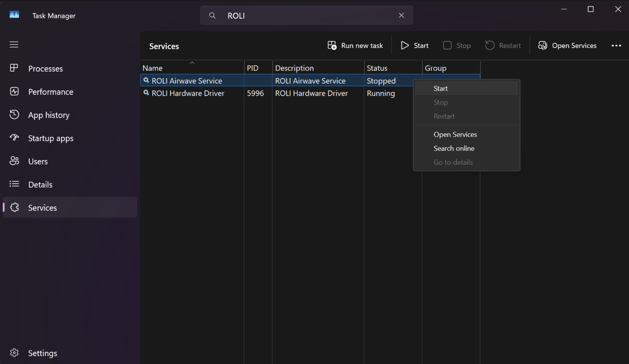The height and width of the screenshot is (364, 629).
Task: Select the ROLI Hardware Driver row
Action: [188, 93]
